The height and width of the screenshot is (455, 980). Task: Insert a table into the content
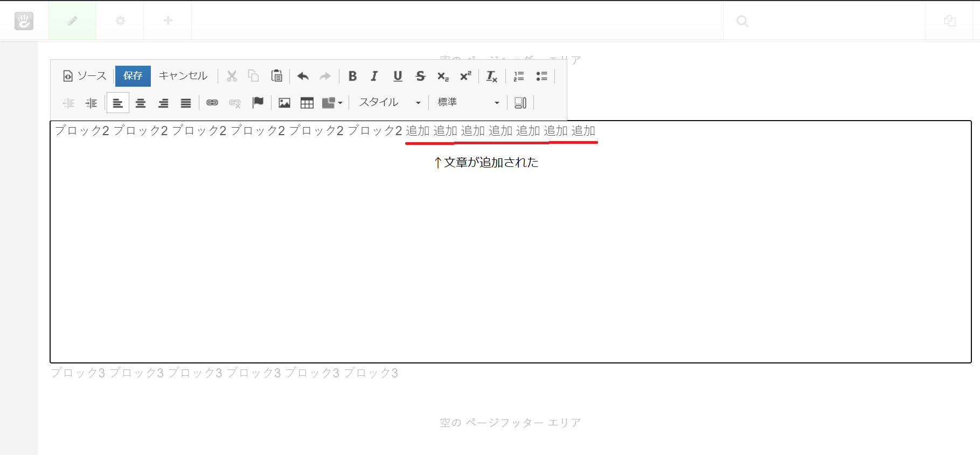[307, 103]
